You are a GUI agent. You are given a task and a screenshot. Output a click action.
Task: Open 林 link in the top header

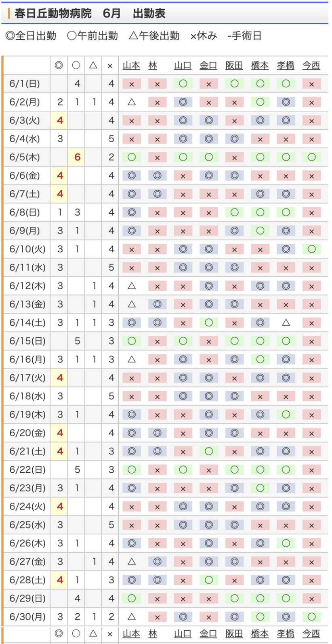[153, 65]
